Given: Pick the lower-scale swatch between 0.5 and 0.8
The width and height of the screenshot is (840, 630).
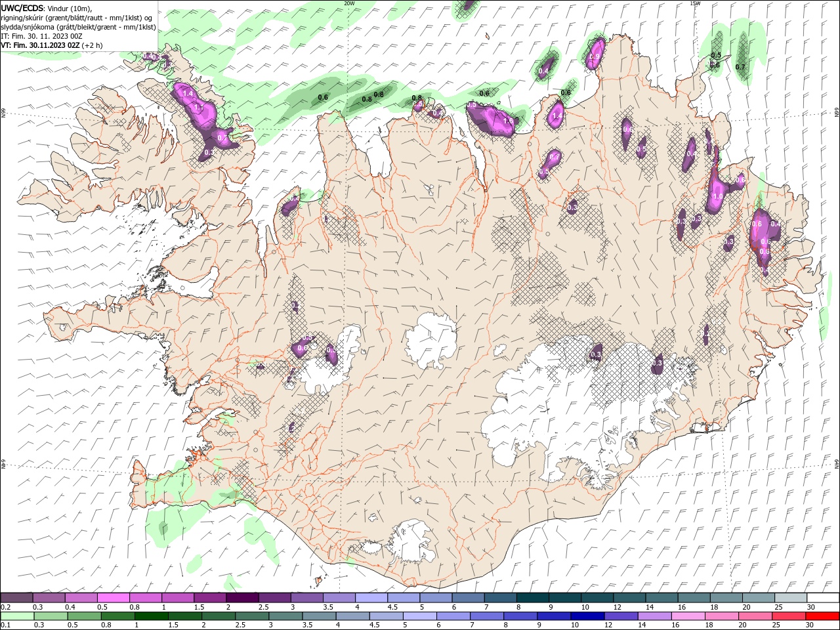Looking at the screenshot, I should [84, 616].
